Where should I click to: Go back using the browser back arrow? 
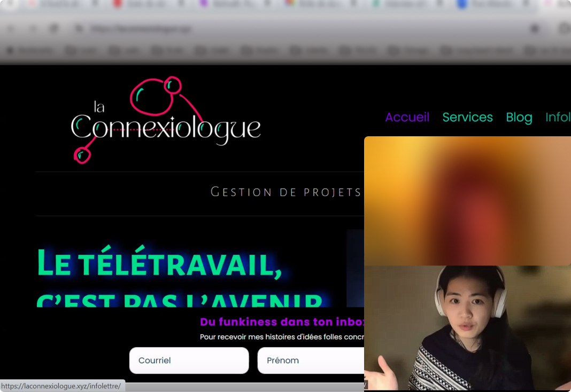tap(11, 28)
